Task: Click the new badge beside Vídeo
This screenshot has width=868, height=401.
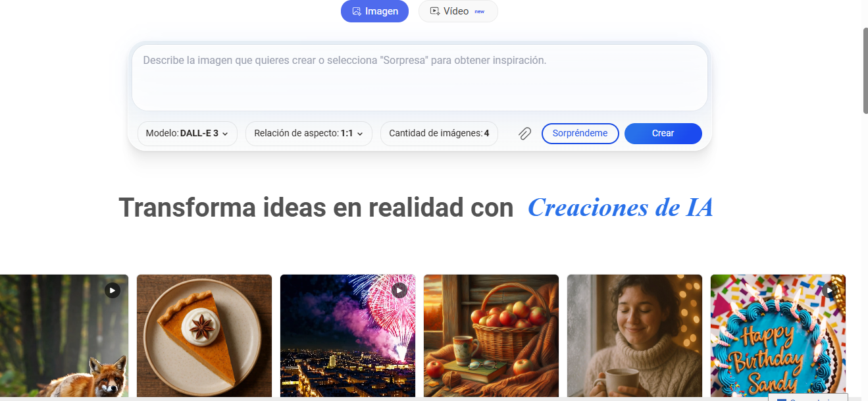Action: pyautogui.click(x=480, y=12)
